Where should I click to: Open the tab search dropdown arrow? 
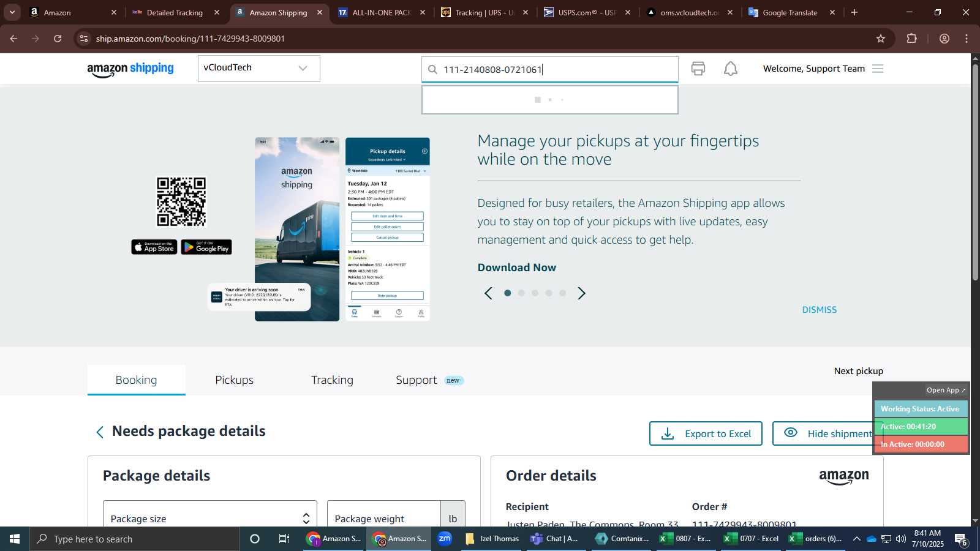12,12
